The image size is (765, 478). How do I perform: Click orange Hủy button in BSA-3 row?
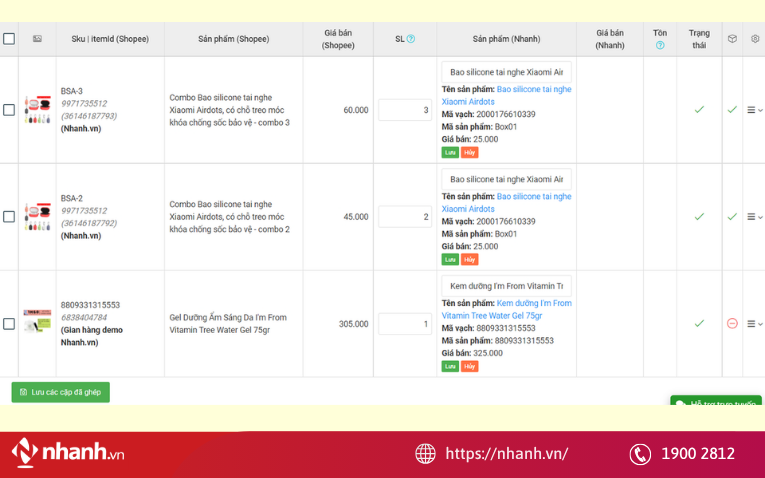tap(469, 153)
